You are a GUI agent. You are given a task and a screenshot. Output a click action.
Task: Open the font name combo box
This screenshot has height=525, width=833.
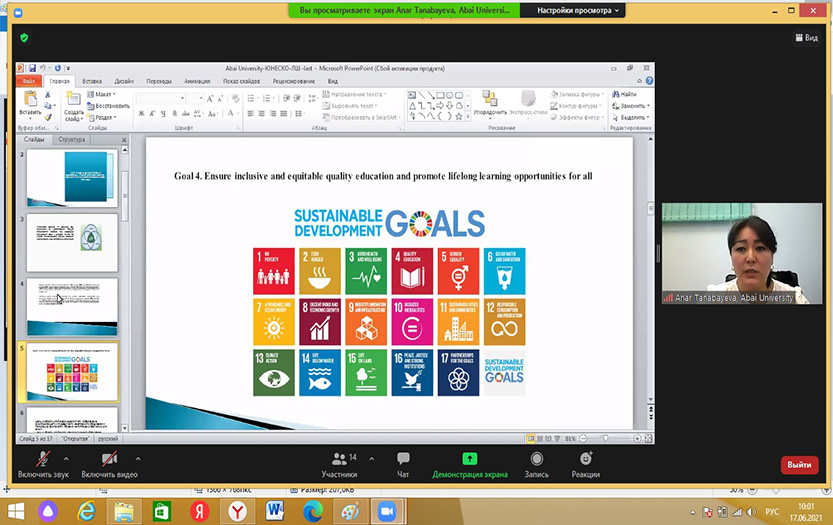pyautogui.click(x=161, y=98)
